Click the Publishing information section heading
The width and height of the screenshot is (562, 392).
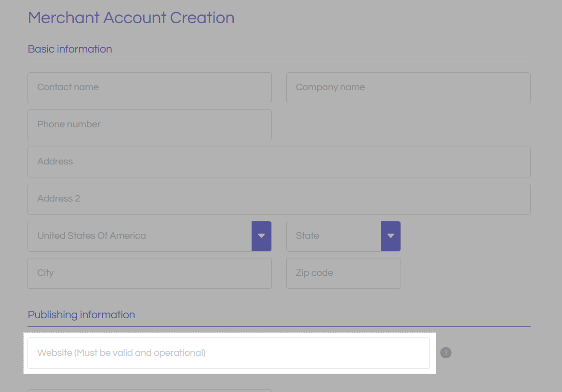[x=81, y=315]
